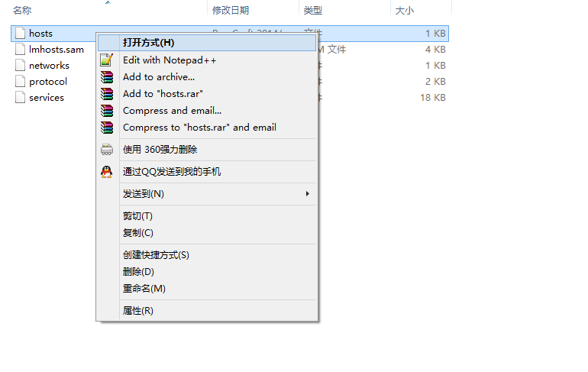Click WinRAR icon beside Compress and email
The image size is (588, 372).
(x=107, y=111)
